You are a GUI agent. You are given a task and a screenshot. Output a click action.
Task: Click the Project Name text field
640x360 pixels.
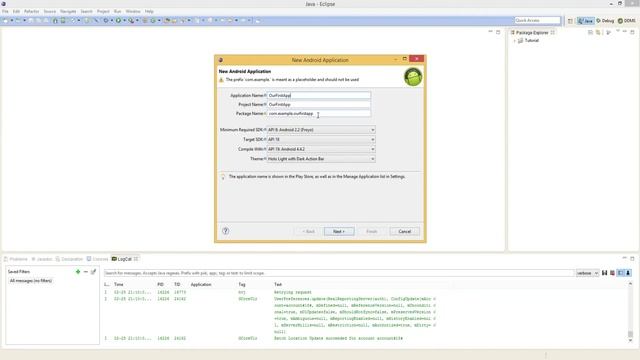(x=319, y=104)
